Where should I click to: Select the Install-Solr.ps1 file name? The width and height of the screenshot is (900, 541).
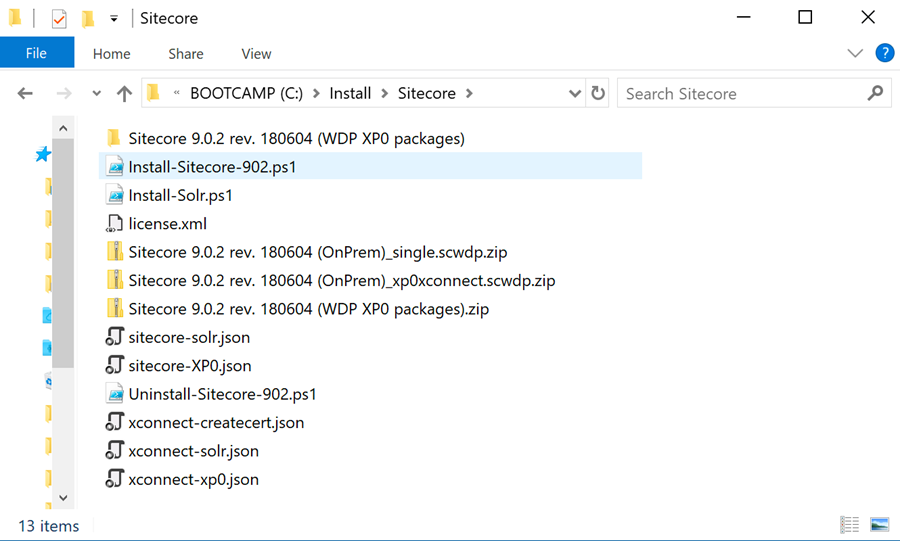(181, 196)
